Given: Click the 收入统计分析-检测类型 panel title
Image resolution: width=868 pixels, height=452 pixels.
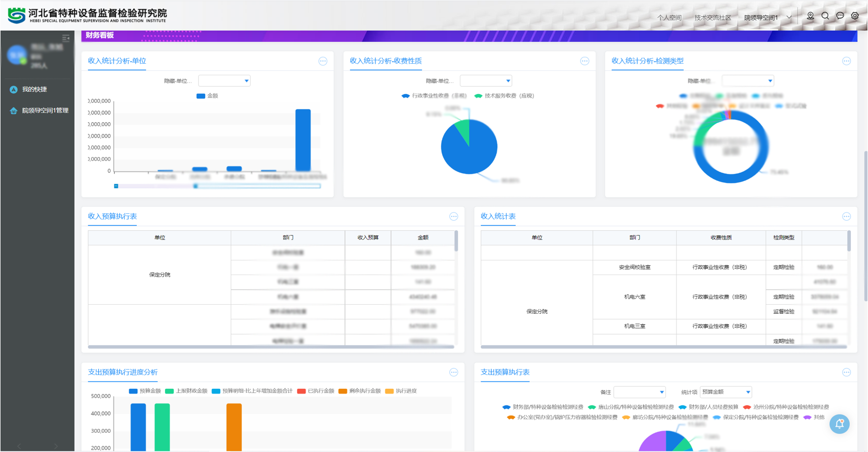Looking at the screenshot, I should 648,61.
